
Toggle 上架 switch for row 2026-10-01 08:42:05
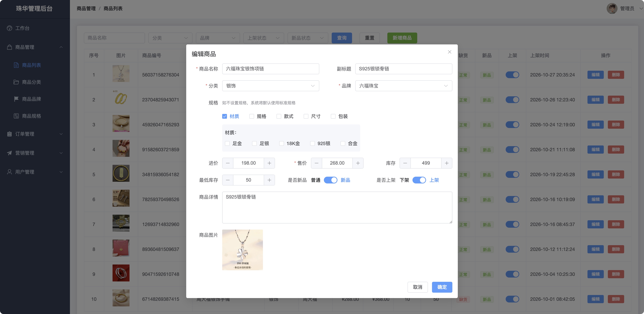coord(512,299)
